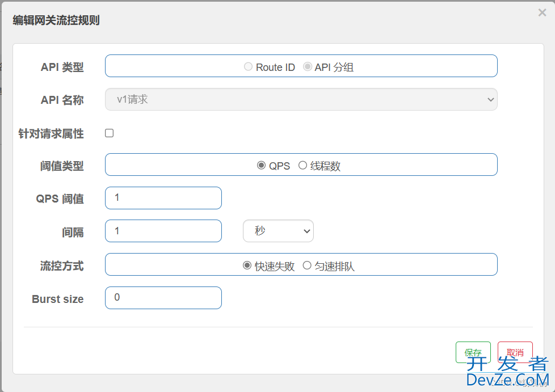Select 匀速排队 flow control mode
This screenshot has height=392, width=555.
click(307, 265)
